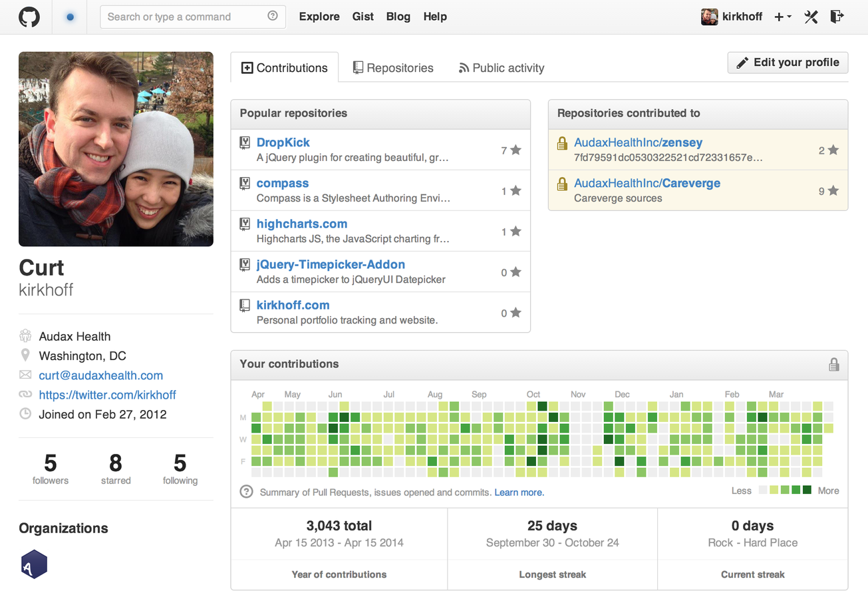Screen dimensions: 868x599
Task: Open the twitter.com/kirkhoff link
Action: pos(108,395)
